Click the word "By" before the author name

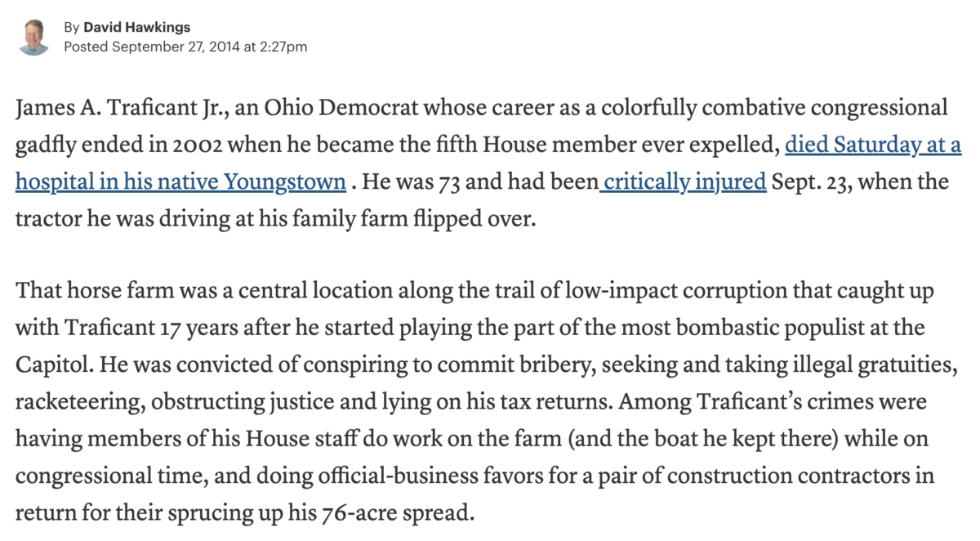point(72,28)
